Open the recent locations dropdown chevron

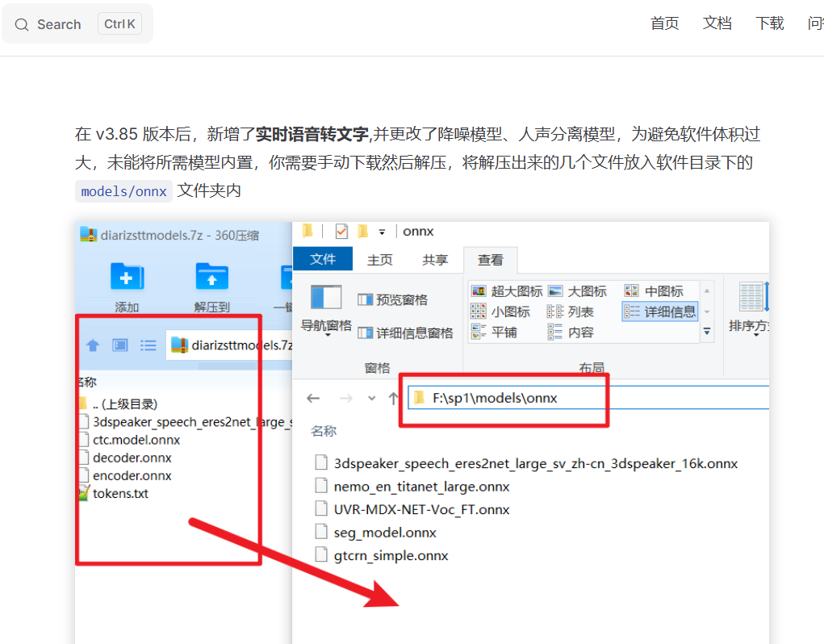pyautogui.click(x=371, y=398)
